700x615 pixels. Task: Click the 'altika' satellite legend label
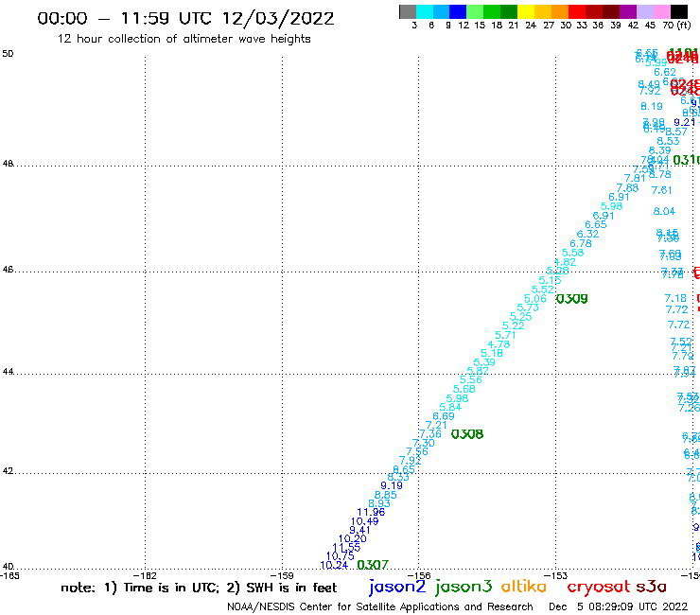(523, 587)
